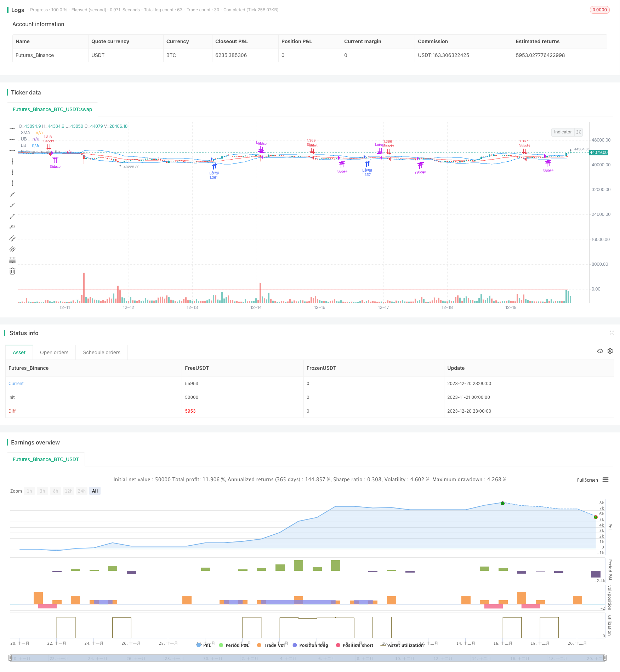The height and width of the screenshot is (672, 620).
Task: Click the cloud download icon
Action: pyautogui.click(x=600, y=351)
